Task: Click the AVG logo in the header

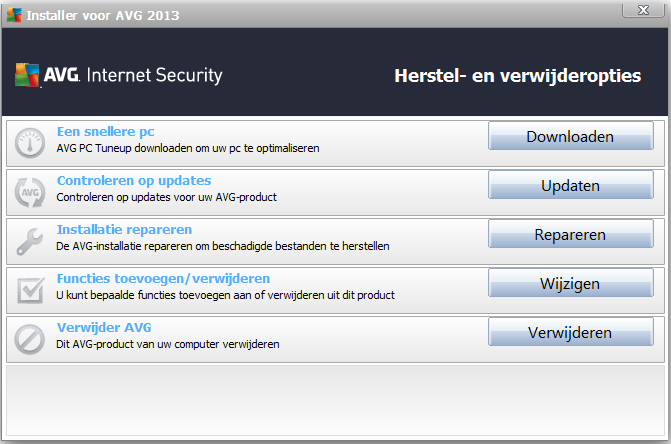Action: [119, 75]
